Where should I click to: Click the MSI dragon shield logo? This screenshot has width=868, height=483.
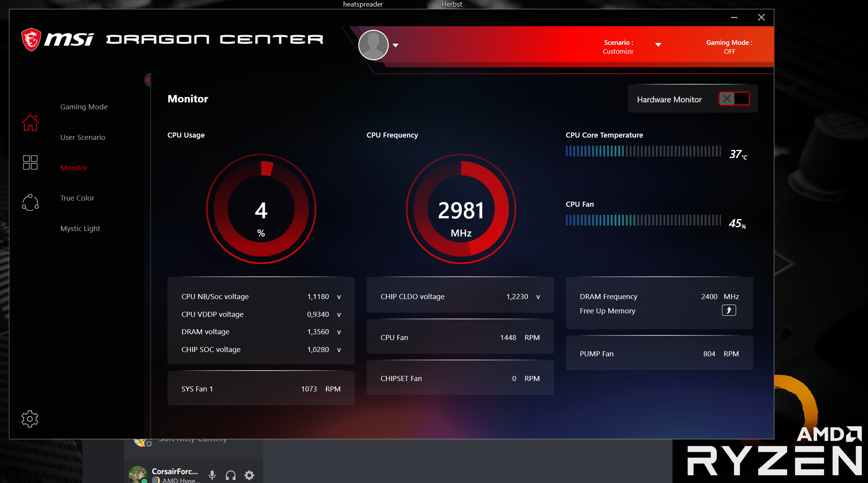click(x=31, y=39)
